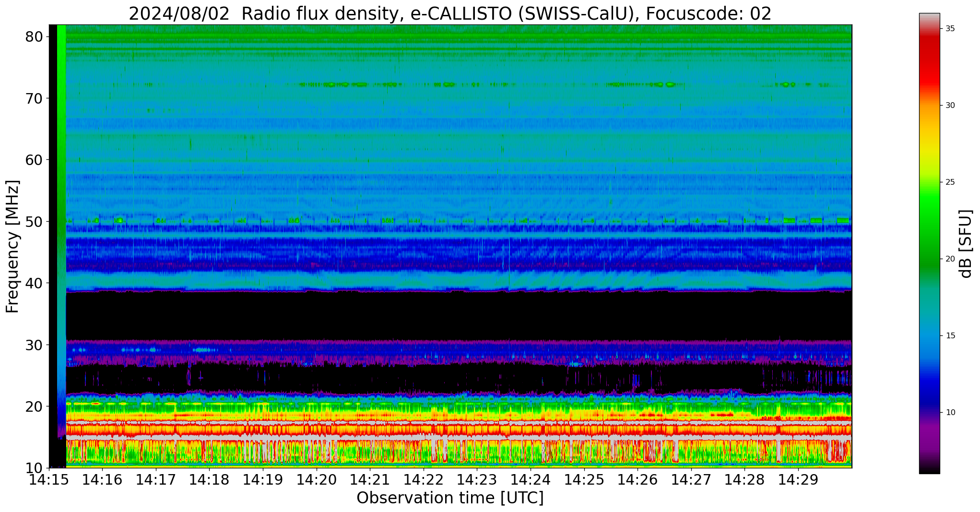Click the light blue region of the colorbar

pos(929,336)
